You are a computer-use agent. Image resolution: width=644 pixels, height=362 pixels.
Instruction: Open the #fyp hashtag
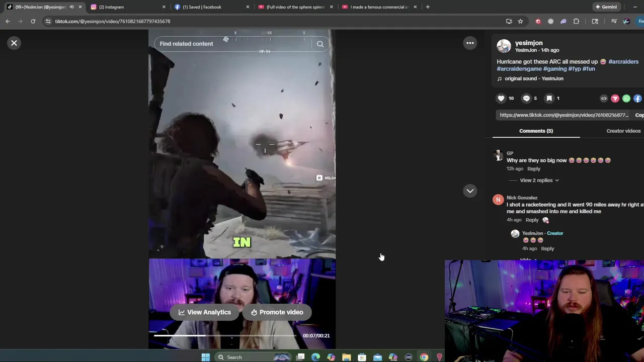575,68
